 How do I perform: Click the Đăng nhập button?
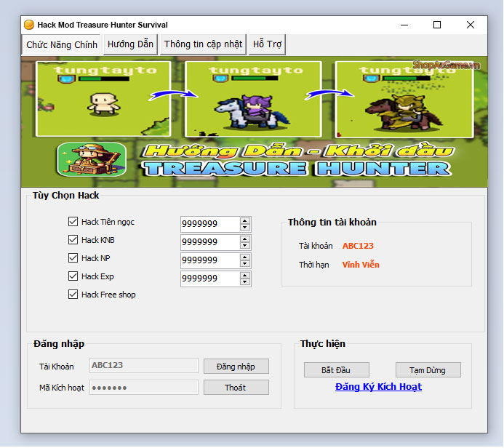click(x=236, y=367)
